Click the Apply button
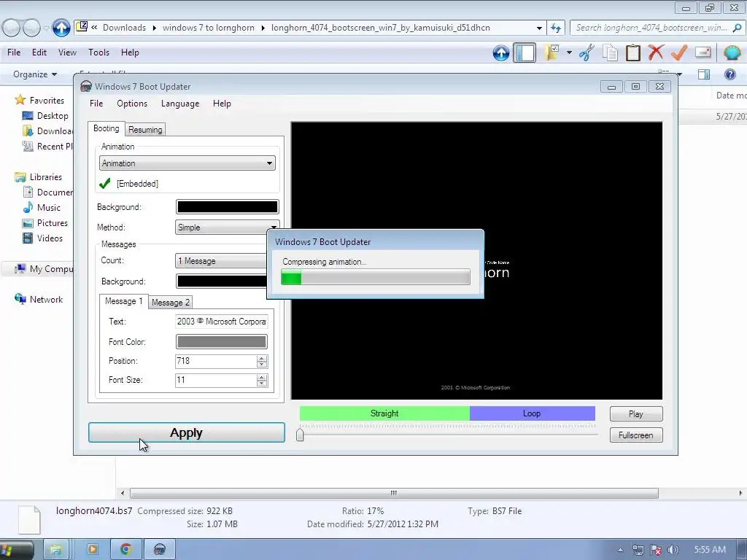The image size is (747, 560). point(187,432)
